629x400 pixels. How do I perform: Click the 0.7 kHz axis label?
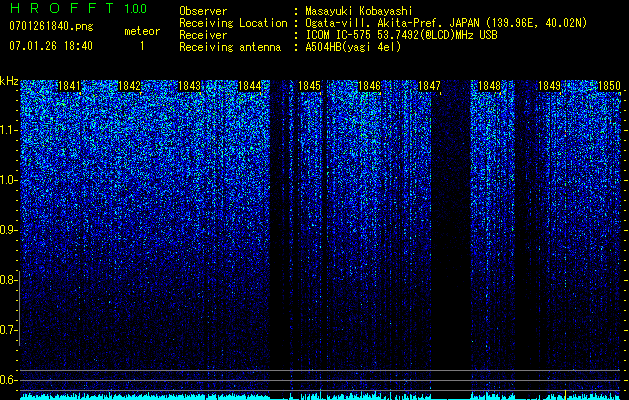pos(8,330)
